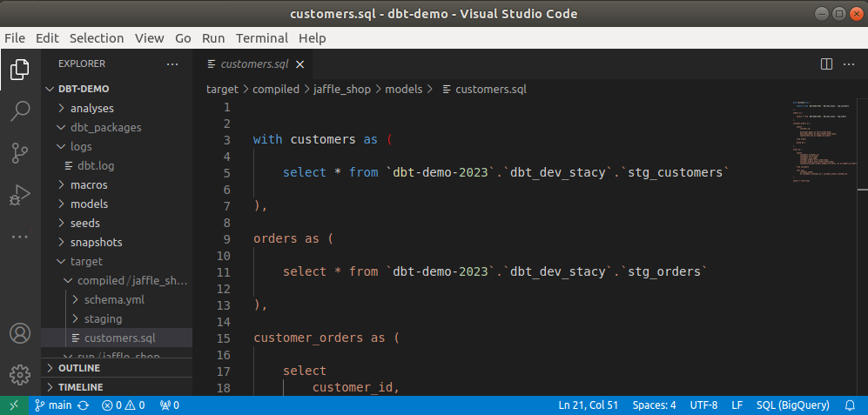Click 'target' in the breadcrumb
The image size is (868, 415).
tap(222, 89)
